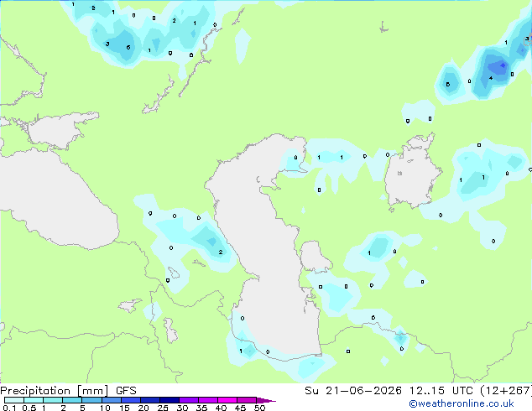Click the '12..15 UTC' time label
This screenshot has height=411, width=532.
click(441, 391)
